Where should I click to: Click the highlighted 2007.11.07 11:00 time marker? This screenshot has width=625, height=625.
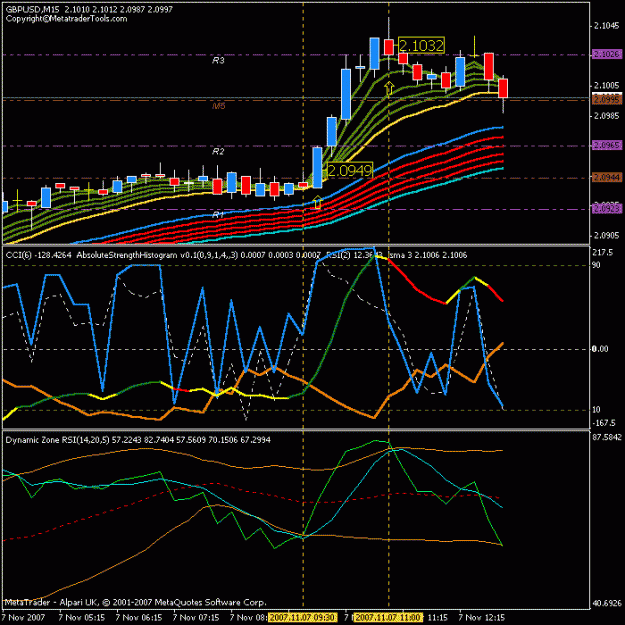tap(387, 617)
